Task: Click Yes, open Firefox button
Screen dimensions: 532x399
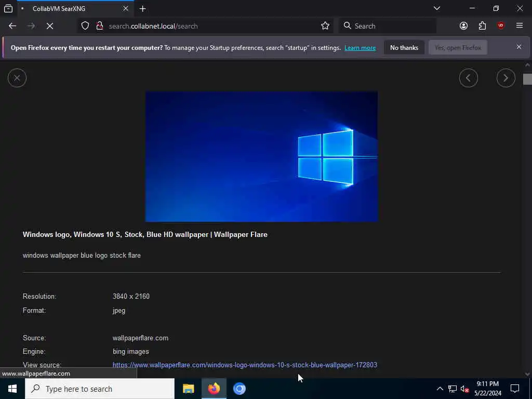Action: pyautogui.click(x=458, y=48)
